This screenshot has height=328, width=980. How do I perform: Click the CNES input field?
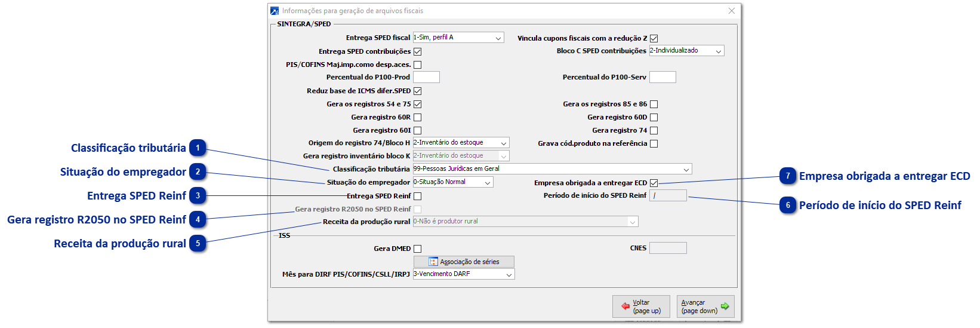coord(668,248)
